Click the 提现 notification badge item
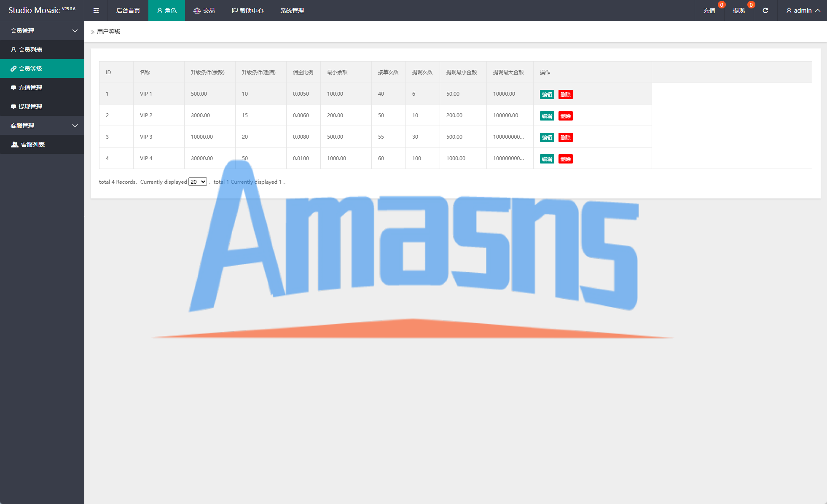The width and height of the screenshot is (827, 504). pos(739,11)
